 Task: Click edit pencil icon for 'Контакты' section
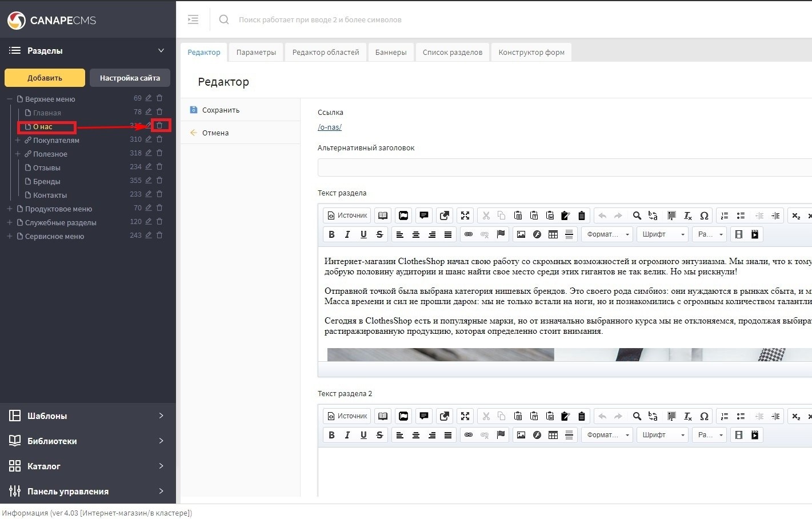pyautogui.click(x=149, y=194)
